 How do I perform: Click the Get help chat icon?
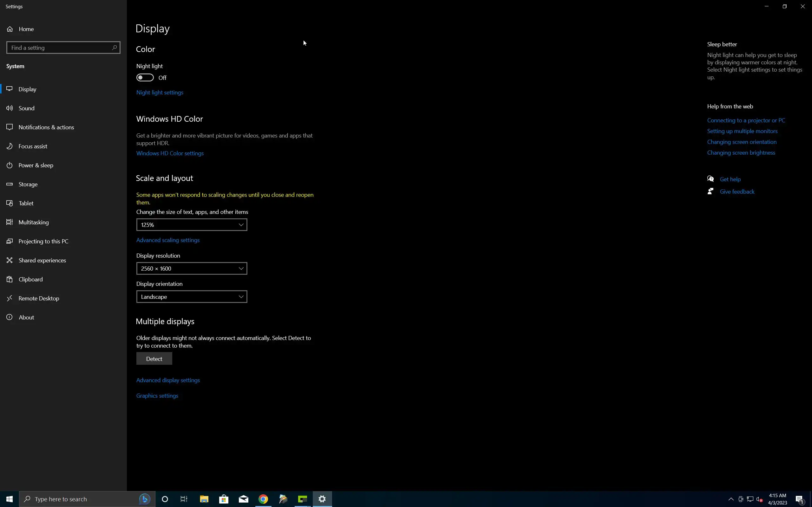pyautogui.click(x=710, y=179)
